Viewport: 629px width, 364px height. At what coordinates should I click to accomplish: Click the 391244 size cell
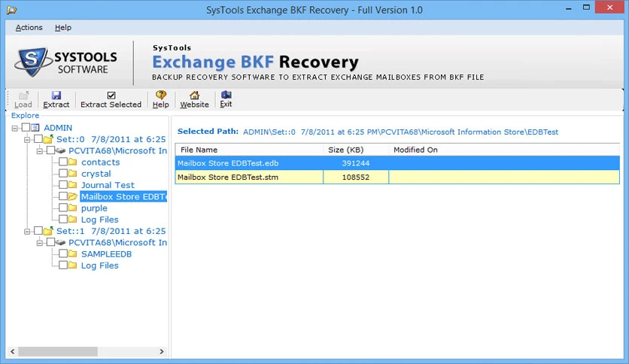tap(356, 163)
